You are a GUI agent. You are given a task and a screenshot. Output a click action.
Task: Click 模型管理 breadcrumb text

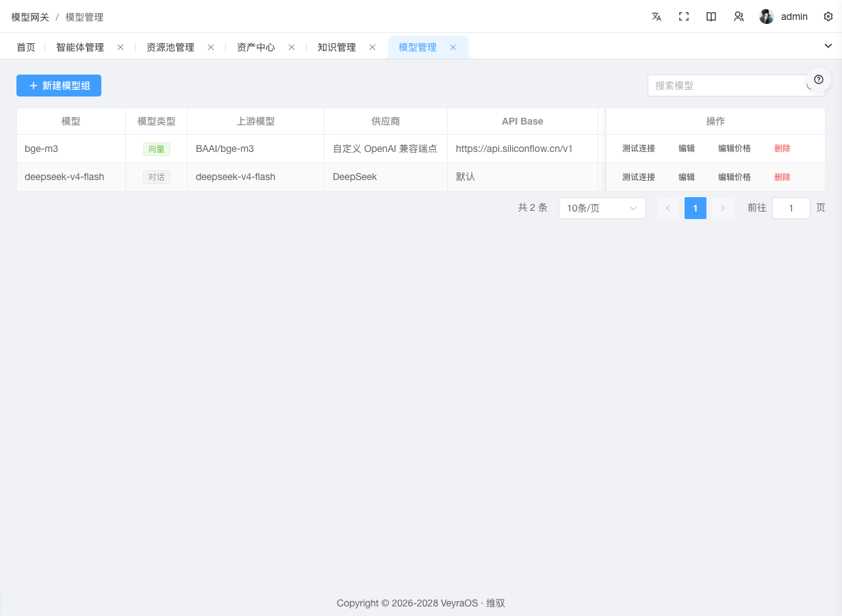point(85,17)
